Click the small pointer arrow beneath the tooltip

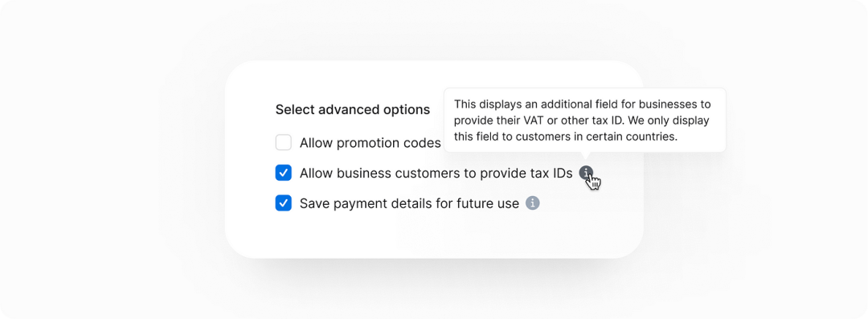coord(586,156)
